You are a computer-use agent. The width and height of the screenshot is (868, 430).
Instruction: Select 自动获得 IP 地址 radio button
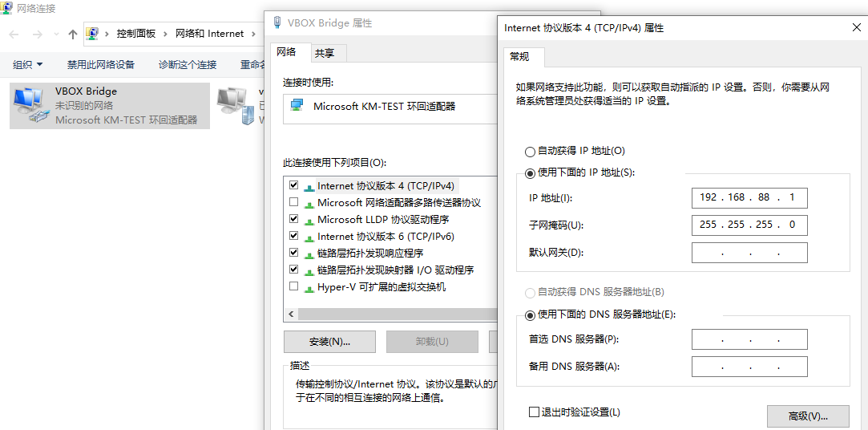pos(530,152)
